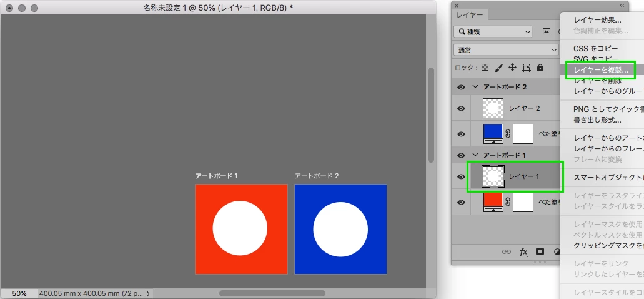Screen dimensions: 644x299
Task: Hide アートボード 2 using its eye icon
Action: [x=461, y=87]
